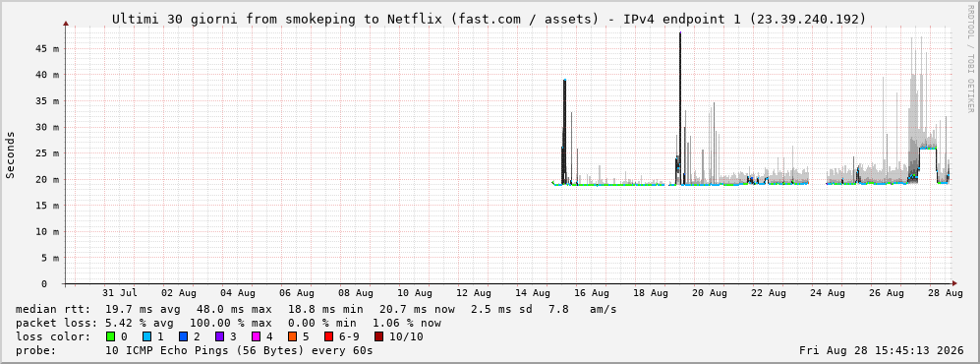Click the packet loss statistics line
Screen dimensions: 980x364
pos(228,324)
